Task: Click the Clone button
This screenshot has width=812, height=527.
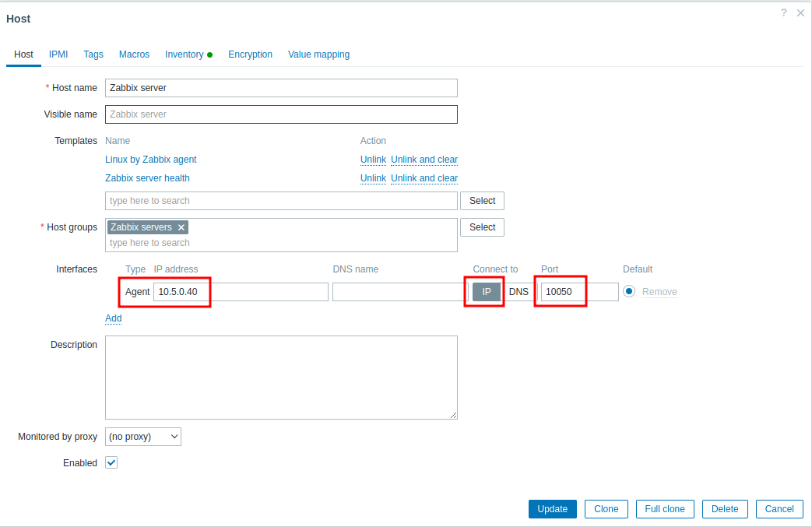Action: (606, 509)
